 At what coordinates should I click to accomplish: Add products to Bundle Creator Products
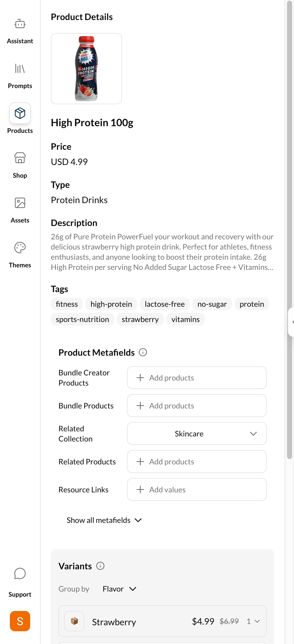click(x=196, y=378)
